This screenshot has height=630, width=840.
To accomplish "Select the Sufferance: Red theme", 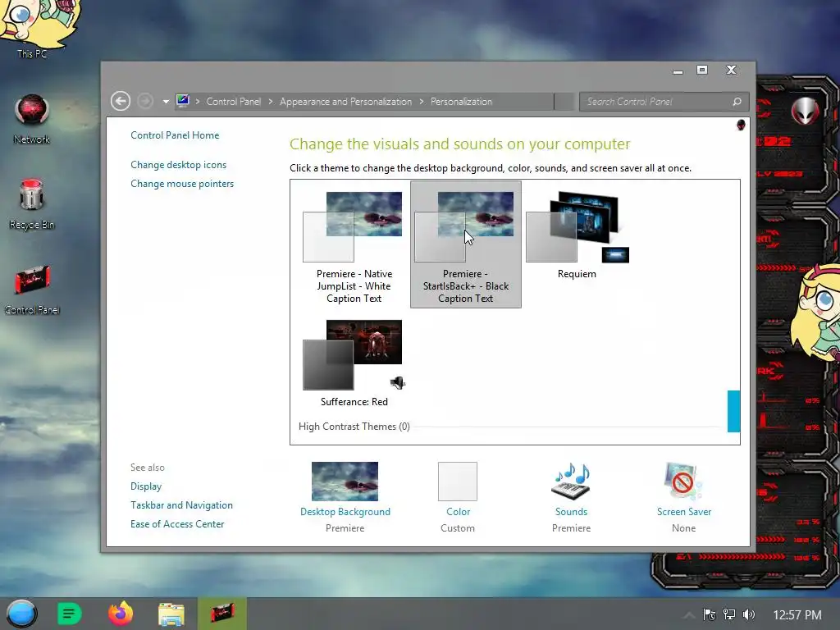I will (354, 363).
